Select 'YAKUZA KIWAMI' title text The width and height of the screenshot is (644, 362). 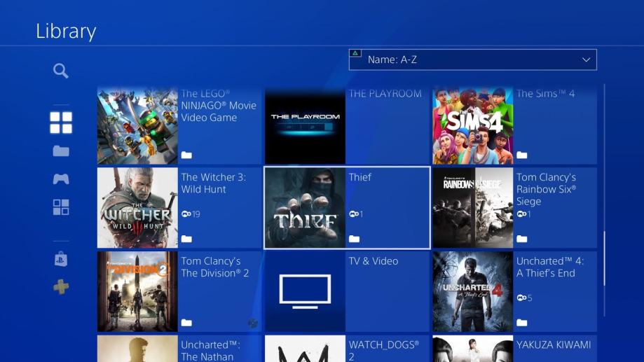[x=554, y=344]
